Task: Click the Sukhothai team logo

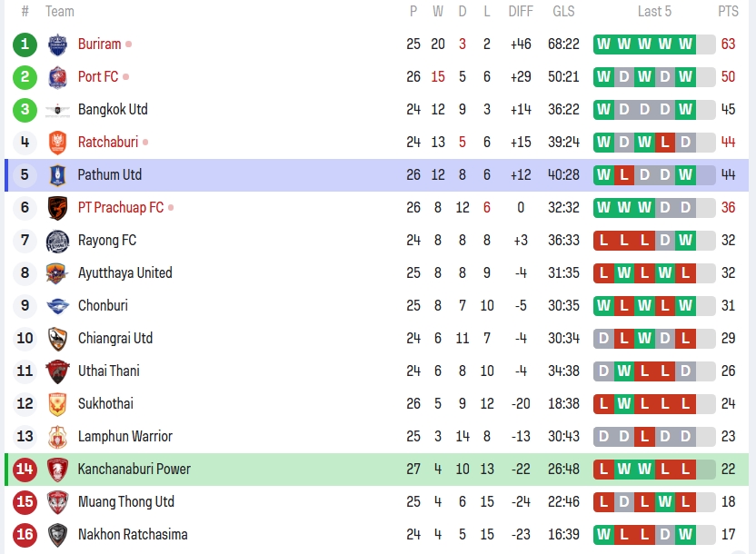Action: point(57,404)
